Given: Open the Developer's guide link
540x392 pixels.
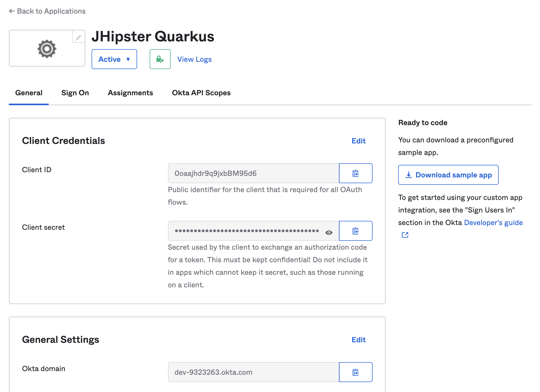Looking at the screenshot, I should pyautogui.click(x=493, y=223).
